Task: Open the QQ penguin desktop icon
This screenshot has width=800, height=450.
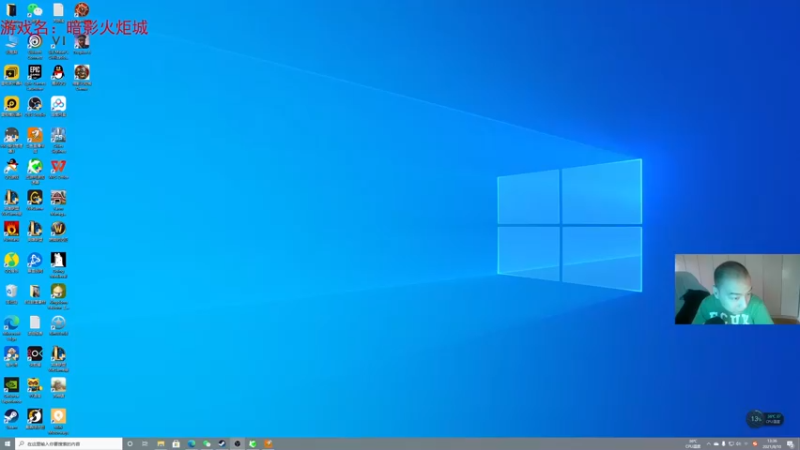Action: [58, 72]
